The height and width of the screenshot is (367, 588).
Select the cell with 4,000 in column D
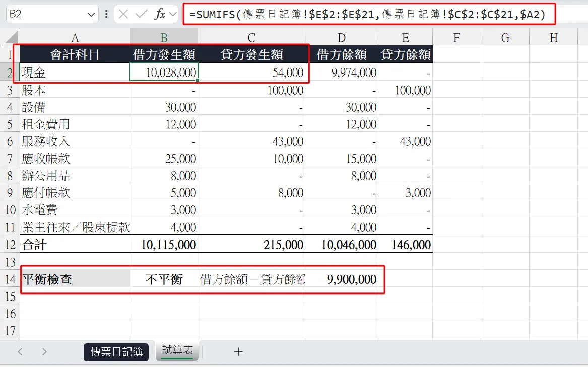tap(341, 227)
